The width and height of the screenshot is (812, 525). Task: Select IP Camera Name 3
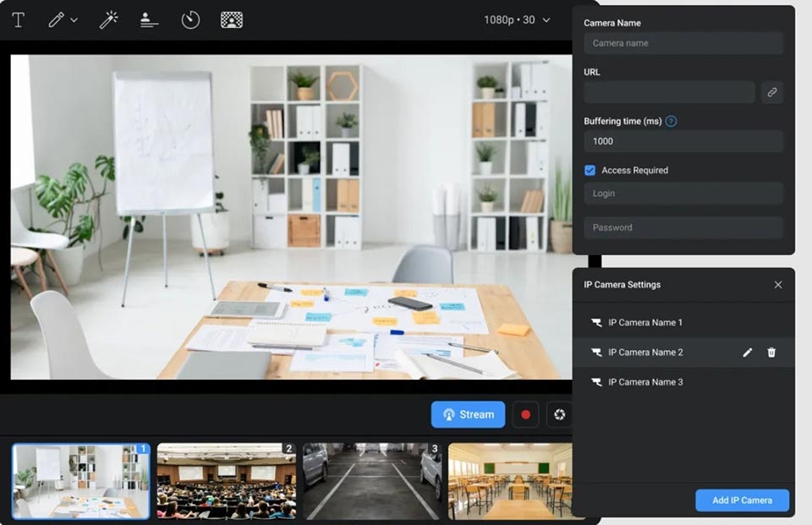(x=683, y=382)
